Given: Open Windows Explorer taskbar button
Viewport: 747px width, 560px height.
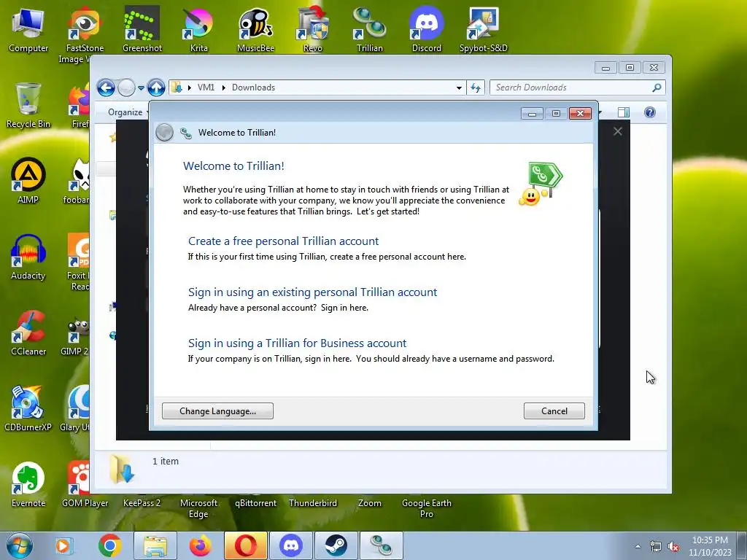Looking at the screenshot, I should point(155,545).
